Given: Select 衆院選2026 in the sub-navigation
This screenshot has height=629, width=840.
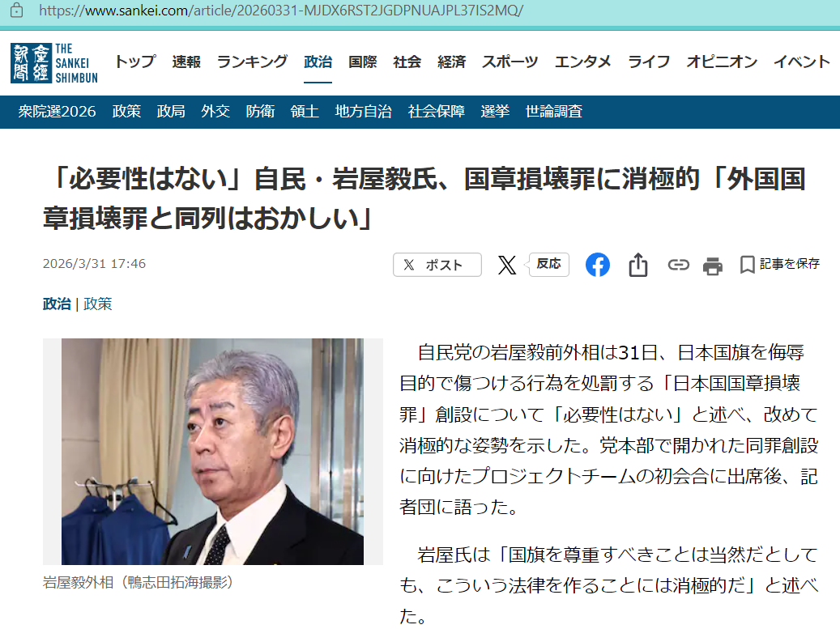Looking at the screenshot, I should [x=57, y=112].
